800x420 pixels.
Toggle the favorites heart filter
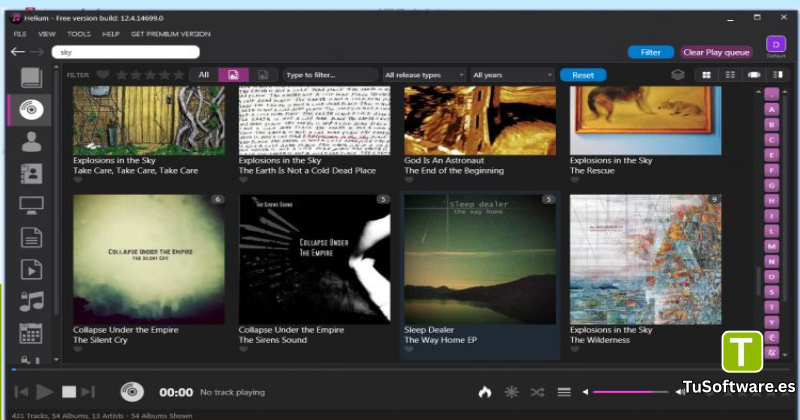click(x=103, y=75)
